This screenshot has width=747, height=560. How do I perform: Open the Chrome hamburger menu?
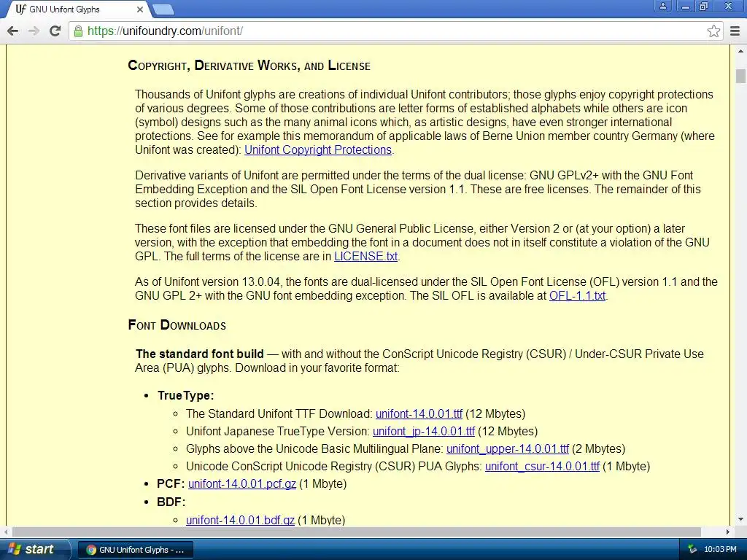tap(735, 31)
